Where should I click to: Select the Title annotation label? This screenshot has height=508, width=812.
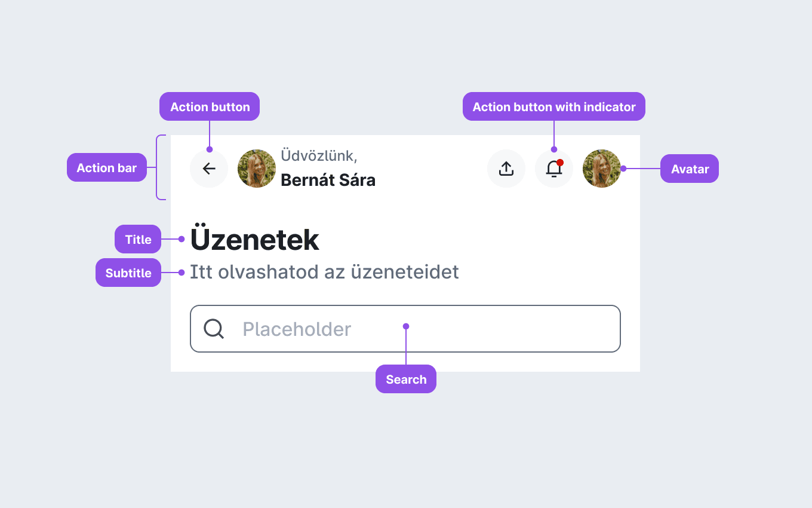click(138, 240)
